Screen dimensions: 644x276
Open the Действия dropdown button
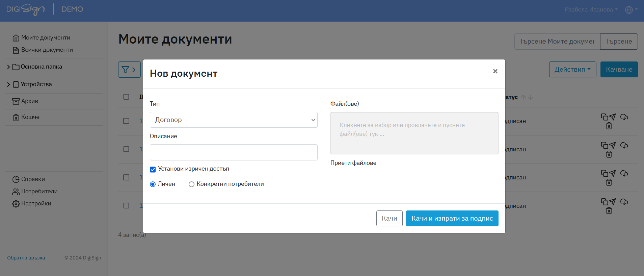[572, 69]
